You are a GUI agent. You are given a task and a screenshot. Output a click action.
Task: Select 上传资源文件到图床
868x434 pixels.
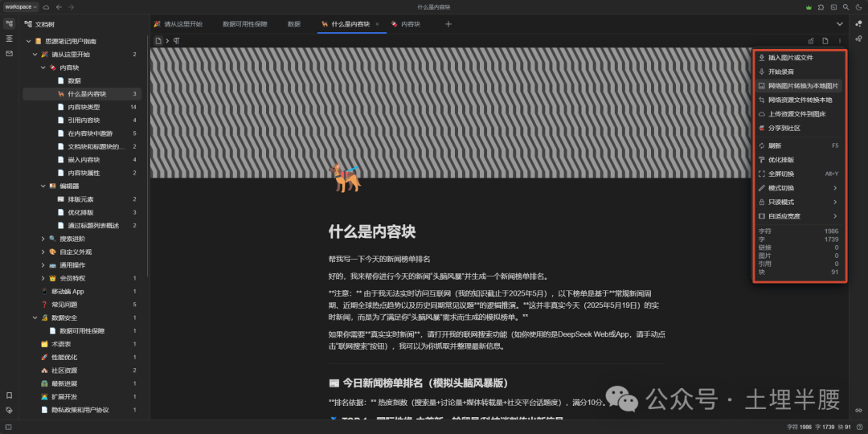(x=800, y=114)
